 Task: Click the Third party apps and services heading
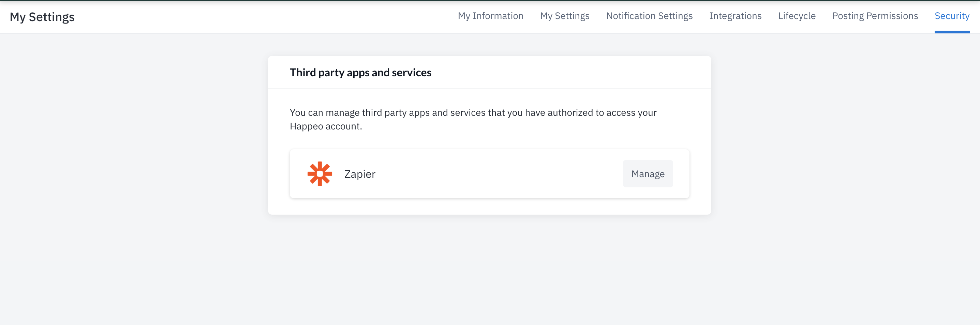tap(360, 73)
